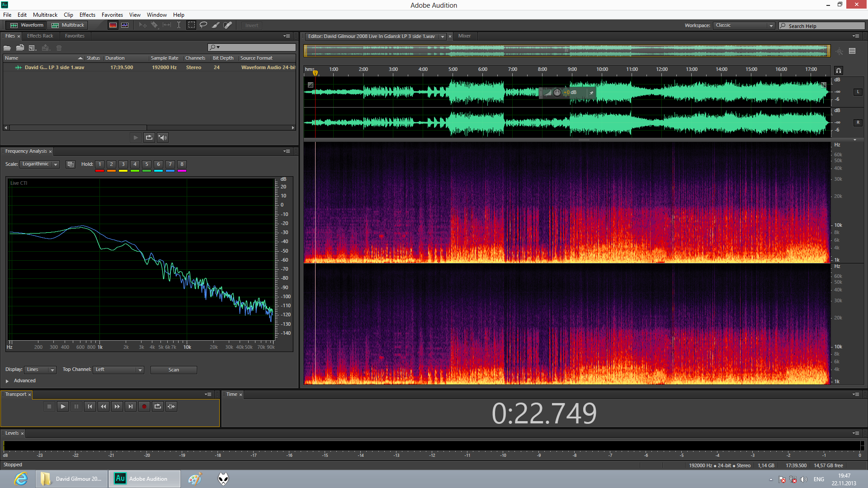Close the Frequency Analysis panel
The image size is (868, 488).
coord(50,152)
